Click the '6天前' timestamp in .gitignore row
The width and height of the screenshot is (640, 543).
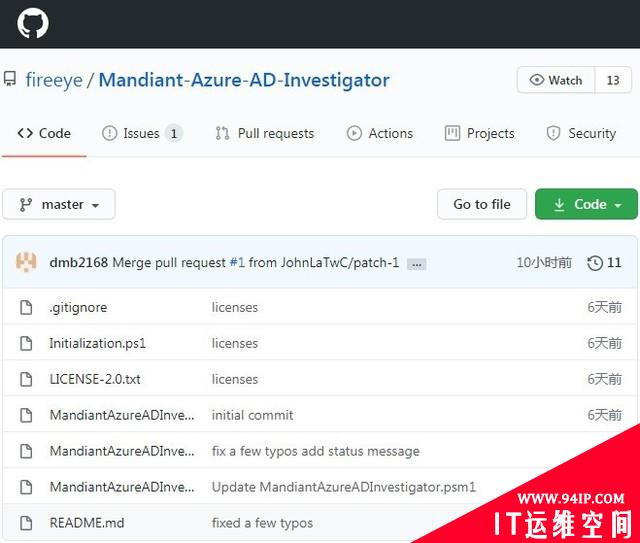(604, 307)
